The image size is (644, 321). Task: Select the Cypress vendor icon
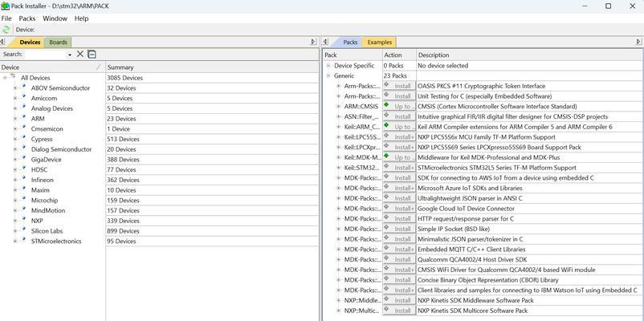(23, 139)
